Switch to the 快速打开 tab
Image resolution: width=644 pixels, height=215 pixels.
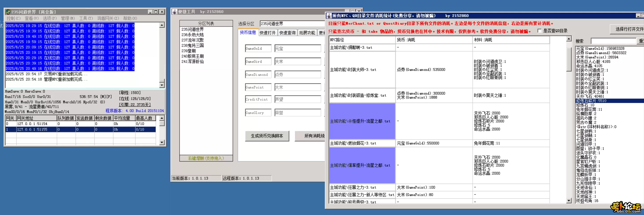[268, 33]
